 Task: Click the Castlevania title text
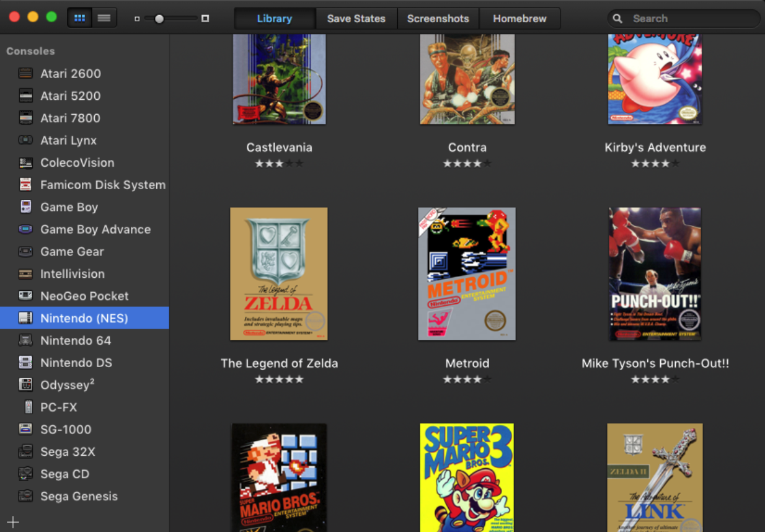click(x=279, y=148)
